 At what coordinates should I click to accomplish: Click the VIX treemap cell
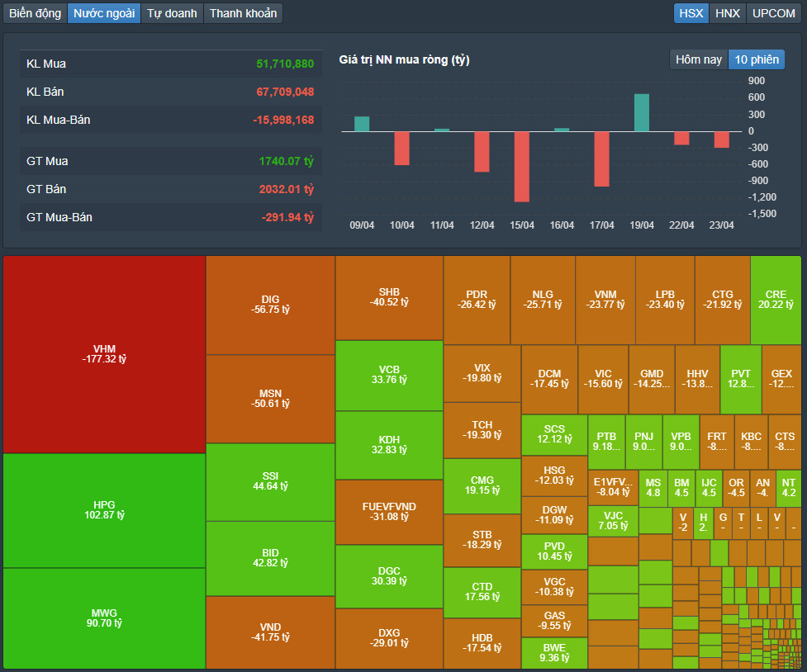point(482,373)
